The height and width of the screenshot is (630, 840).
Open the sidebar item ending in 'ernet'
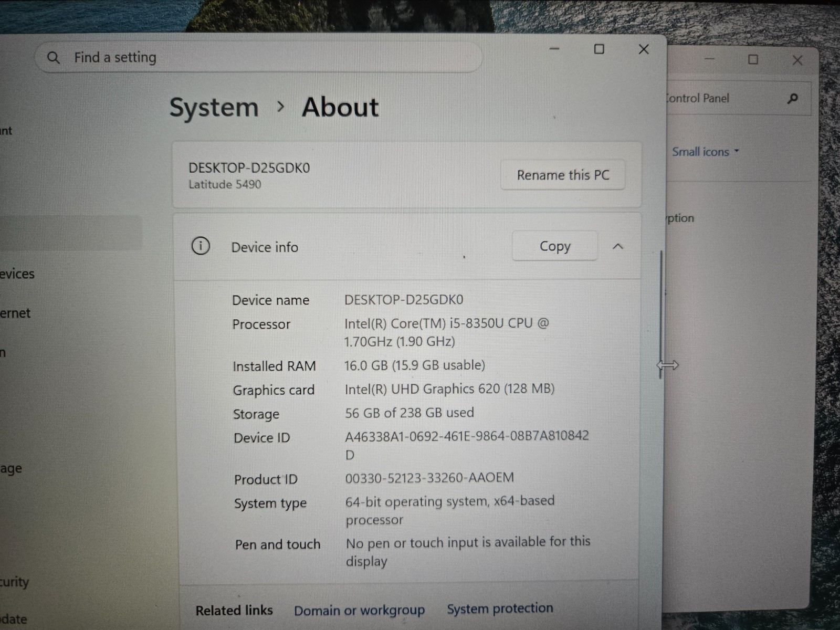15,313
